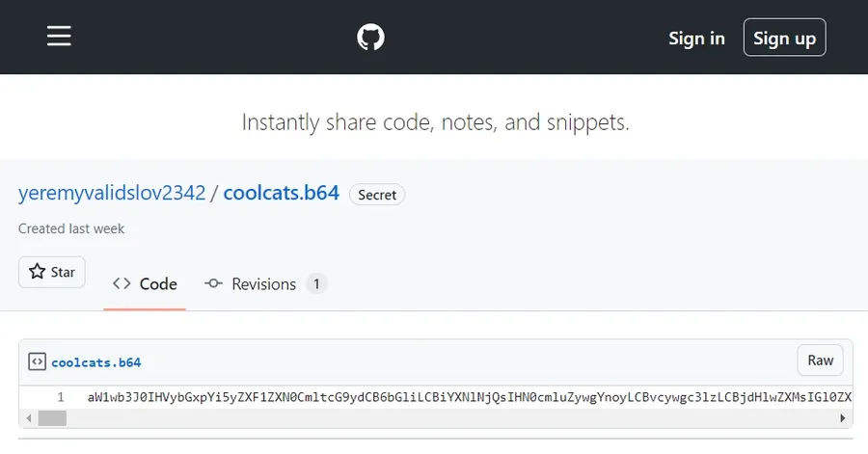The width and height of the screenshot is (868, 454).
Task: Click line number 1
Action: click(x=61, y=397)
